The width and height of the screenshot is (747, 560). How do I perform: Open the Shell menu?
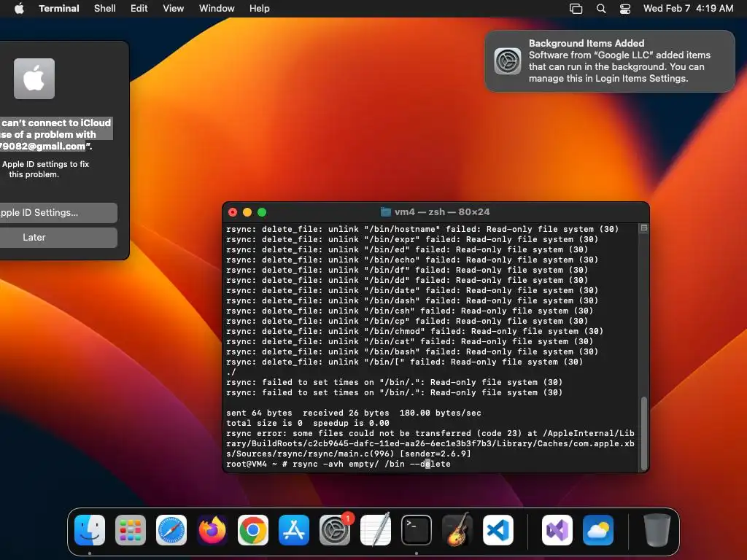click(105, 8)
